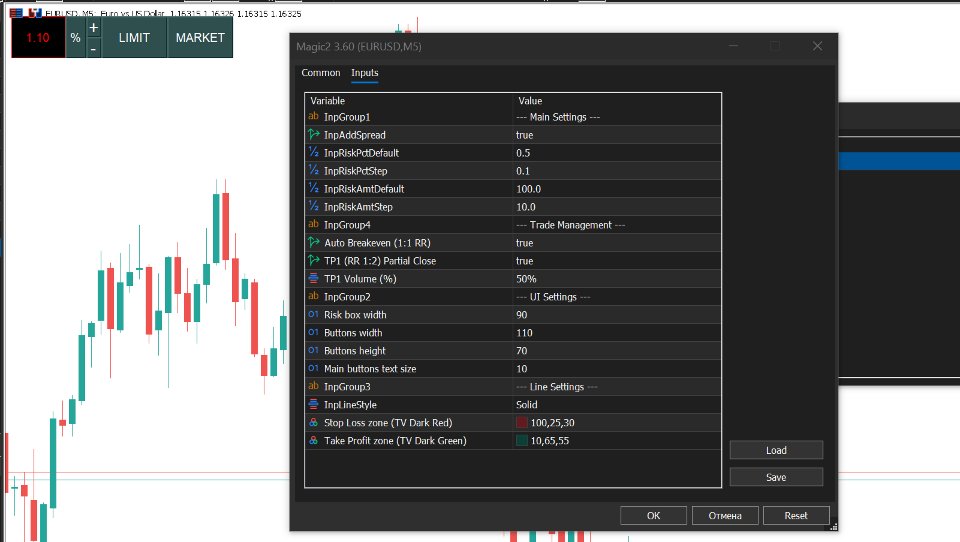Open the Take Profit zone color swatch

[x=522, y=440]
